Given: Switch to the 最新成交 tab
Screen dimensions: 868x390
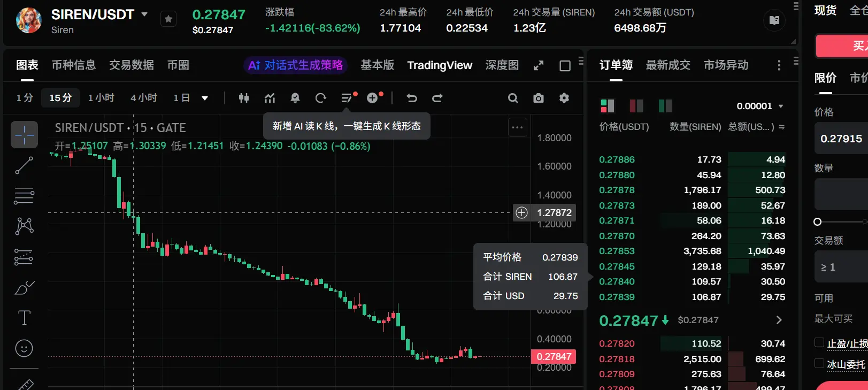Looking at the screenshot, I should pos(668,65).
